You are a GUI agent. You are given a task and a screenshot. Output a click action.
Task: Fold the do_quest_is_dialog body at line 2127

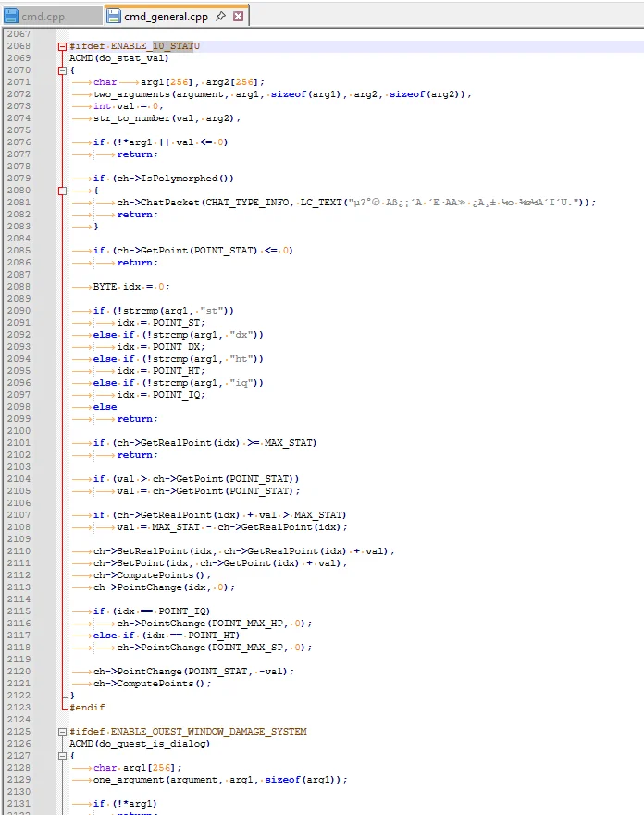62,756
